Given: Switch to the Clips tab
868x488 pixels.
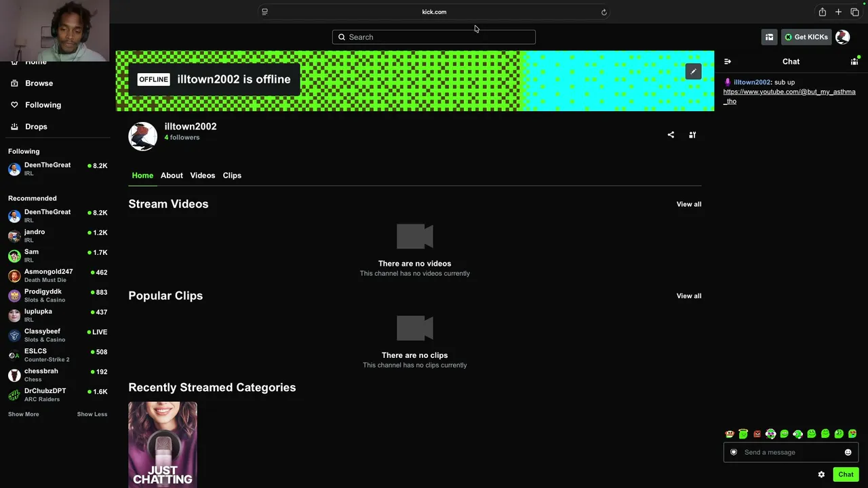Looking at the screenshot, I should point(232,176).
